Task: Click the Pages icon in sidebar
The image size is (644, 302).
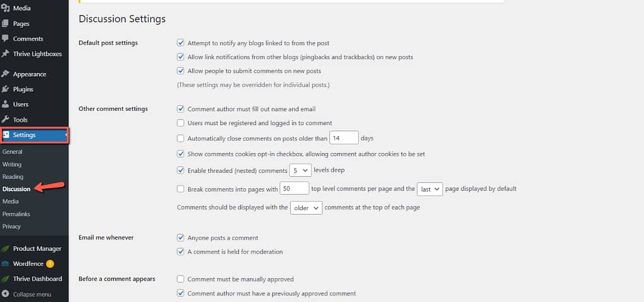Action: [5, 23]
